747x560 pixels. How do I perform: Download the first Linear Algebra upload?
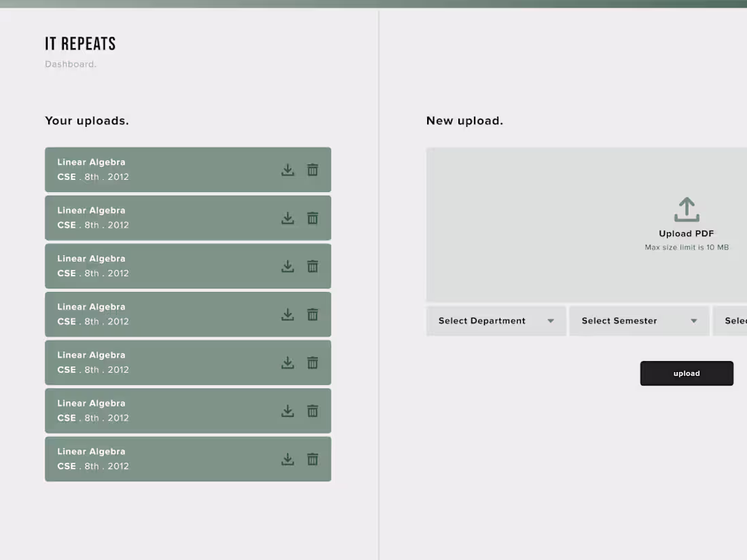[288, 170]
